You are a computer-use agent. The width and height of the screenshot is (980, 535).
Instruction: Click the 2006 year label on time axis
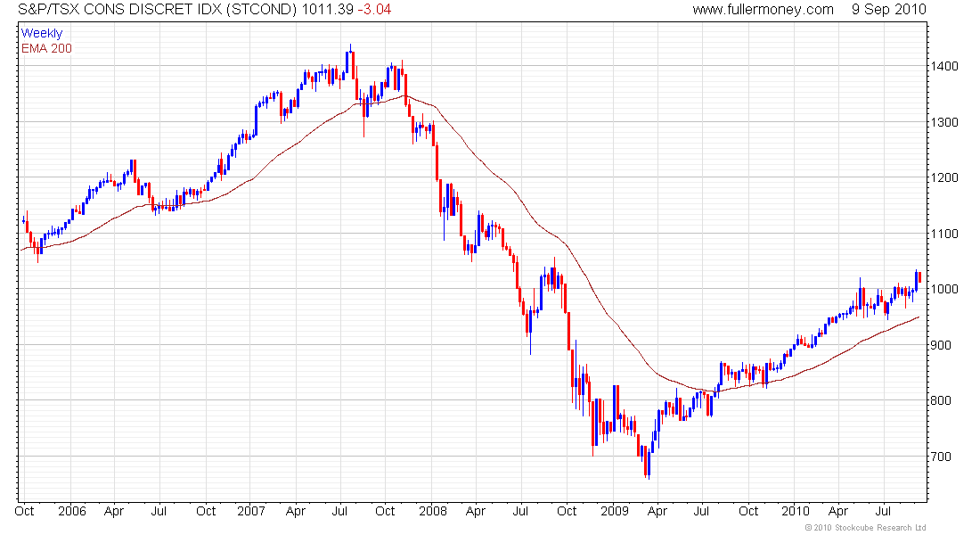point(72,511)
